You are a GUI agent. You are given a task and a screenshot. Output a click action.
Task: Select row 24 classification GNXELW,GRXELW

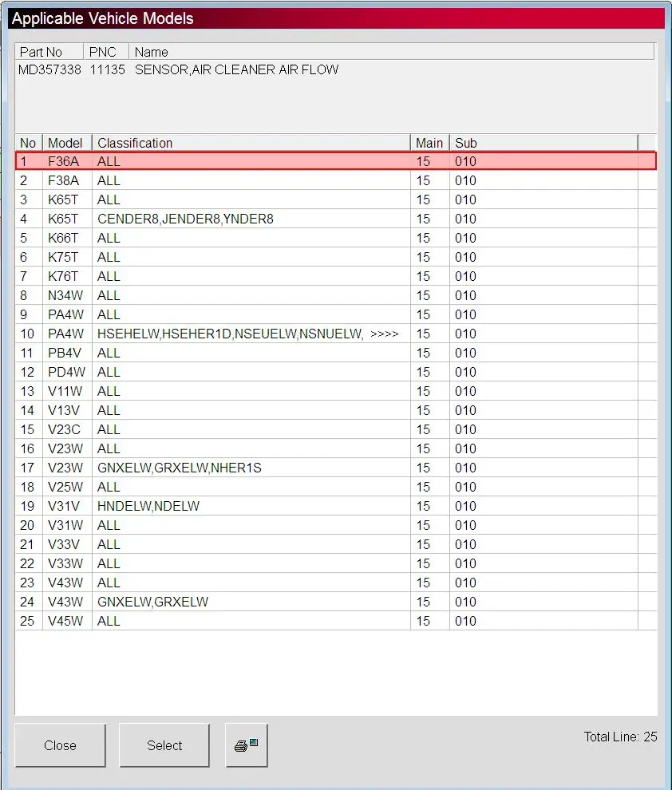[x=152, y=602]
